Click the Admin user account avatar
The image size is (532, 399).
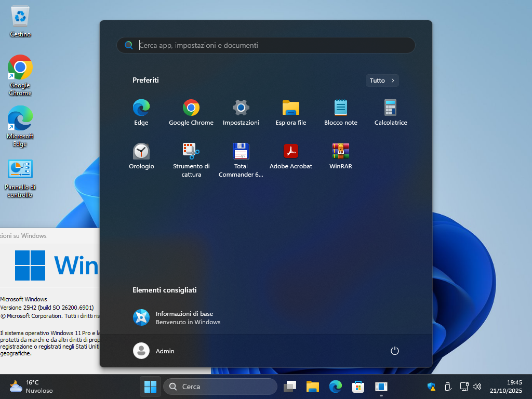(x=141, y=351)
